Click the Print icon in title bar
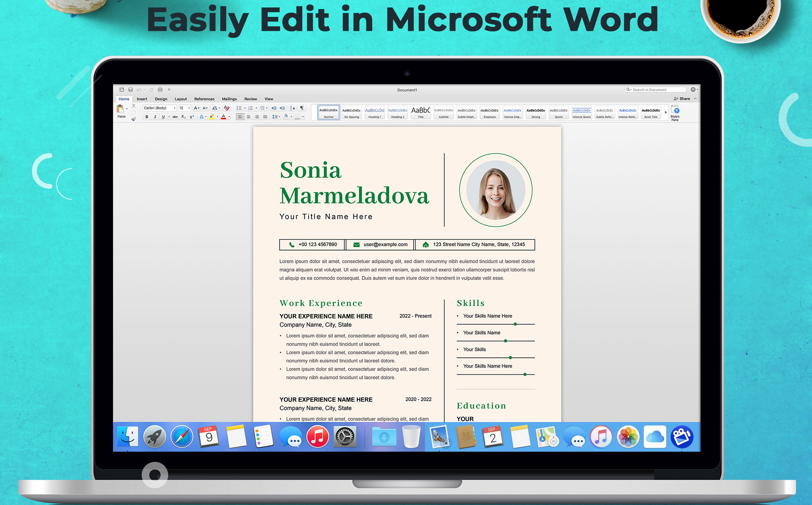 (x=160, y=90)
